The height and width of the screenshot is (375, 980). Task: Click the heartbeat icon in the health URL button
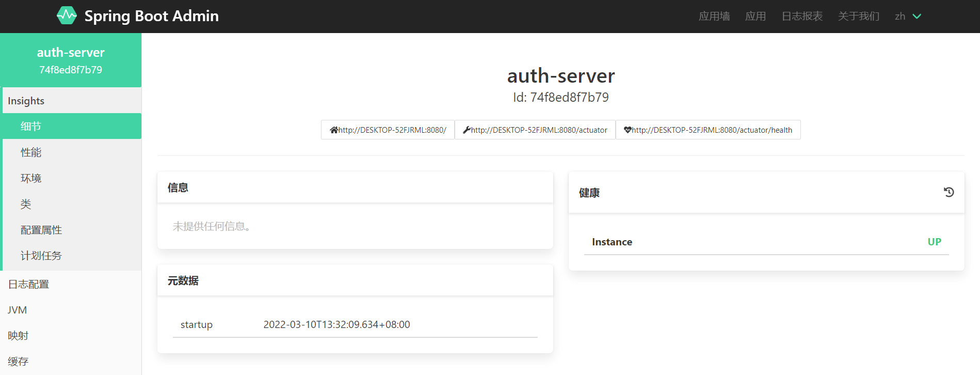click(628, 130)
